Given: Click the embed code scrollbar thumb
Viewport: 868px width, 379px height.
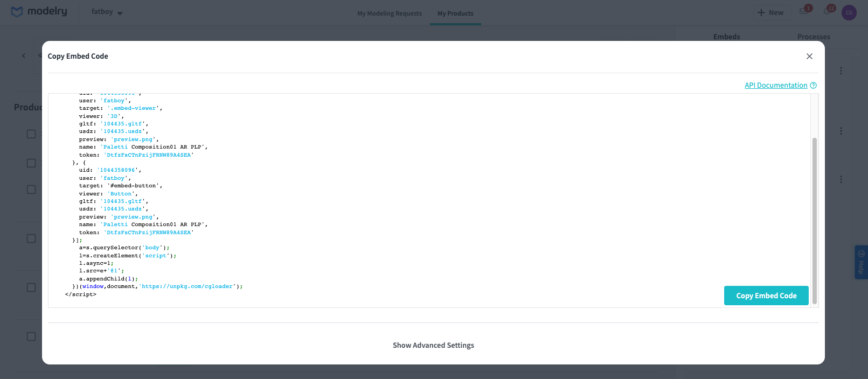Looking at the screenshot, I should click(815, 221).
